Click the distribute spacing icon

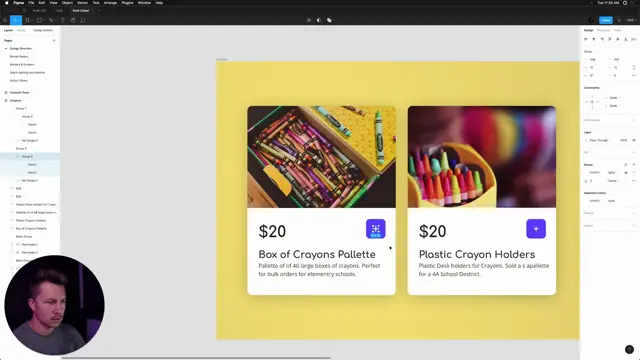point(633,39)
